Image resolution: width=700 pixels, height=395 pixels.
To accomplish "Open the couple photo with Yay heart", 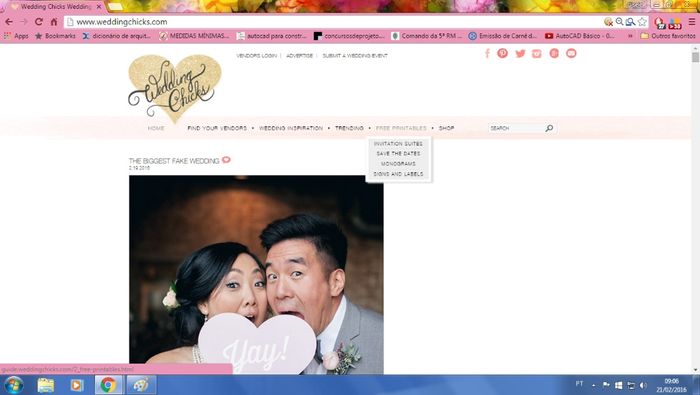I will pos(256,274).
